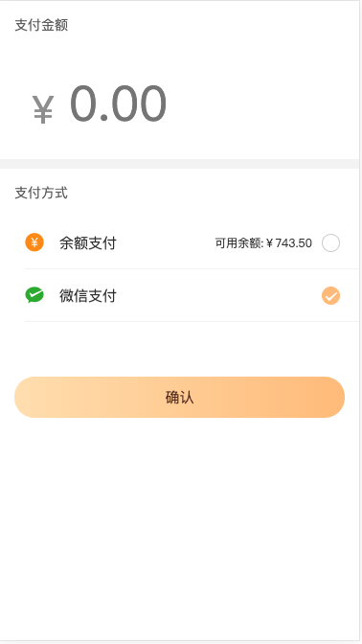Toggle the selected 微信支付 radio button

pyautogui.click(x=330, y=296)
